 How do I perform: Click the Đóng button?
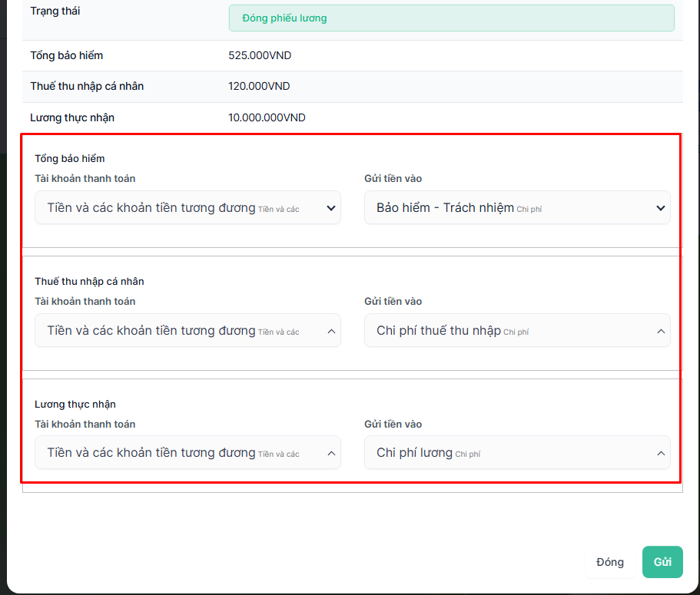610,562
